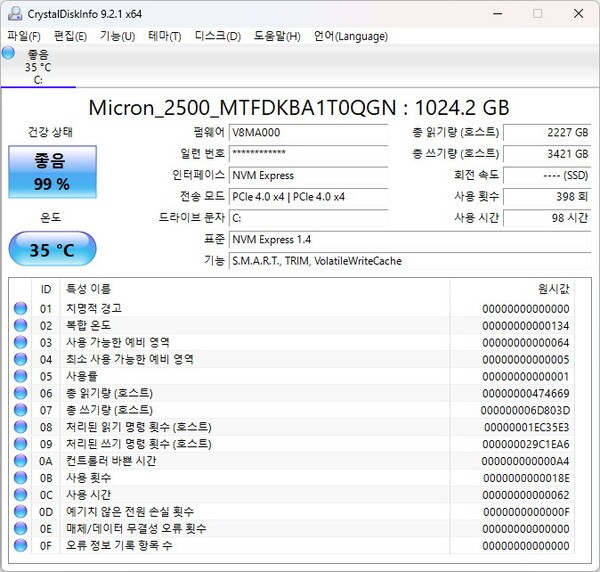Click the NVM Express interface field

coord(308,175)
